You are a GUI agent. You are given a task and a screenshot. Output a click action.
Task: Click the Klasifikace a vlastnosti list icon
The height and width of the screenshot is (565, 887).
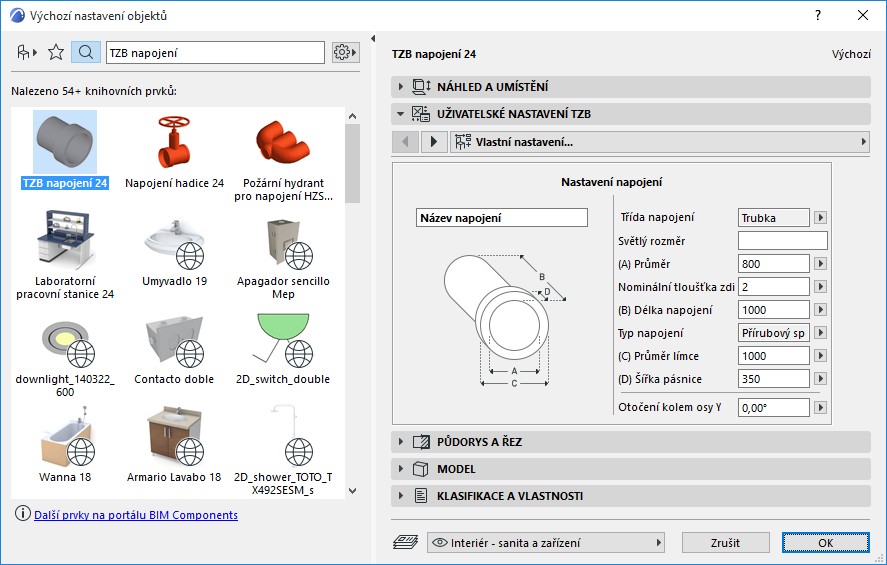coord(421,496)
